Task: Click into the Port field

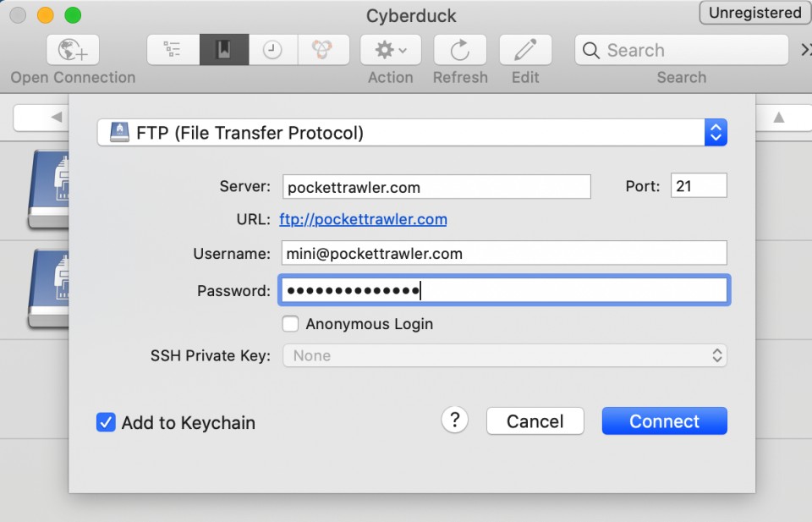Action: pos(699,185)
